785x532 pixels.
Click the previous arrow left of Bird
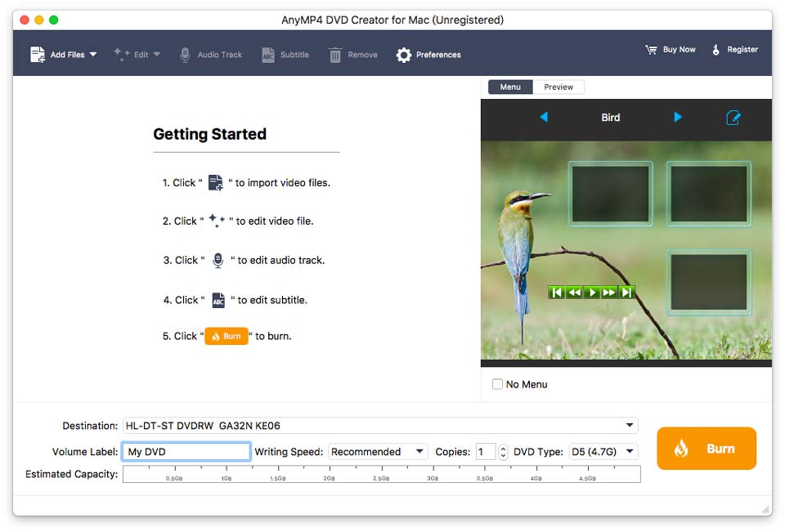pos(545,117)
